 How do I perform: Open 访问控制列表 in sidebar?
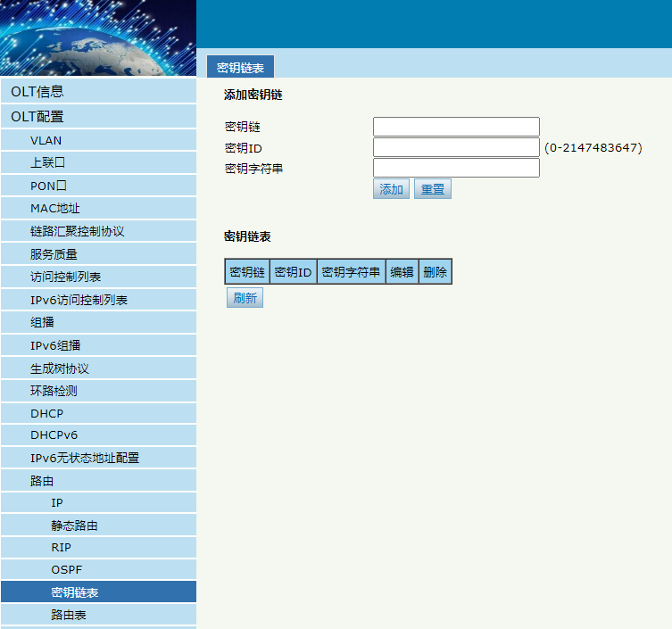(98, 277)
